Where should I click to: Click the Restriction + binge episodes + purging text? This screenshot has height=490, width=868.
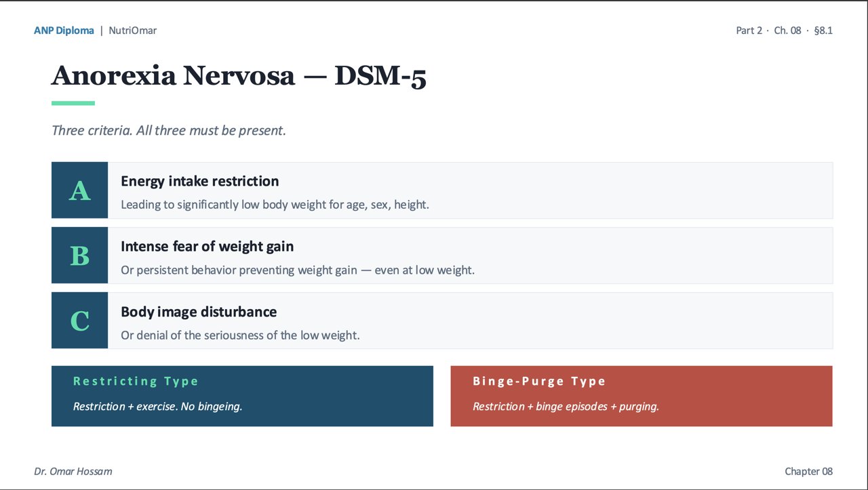coord(566,407)
